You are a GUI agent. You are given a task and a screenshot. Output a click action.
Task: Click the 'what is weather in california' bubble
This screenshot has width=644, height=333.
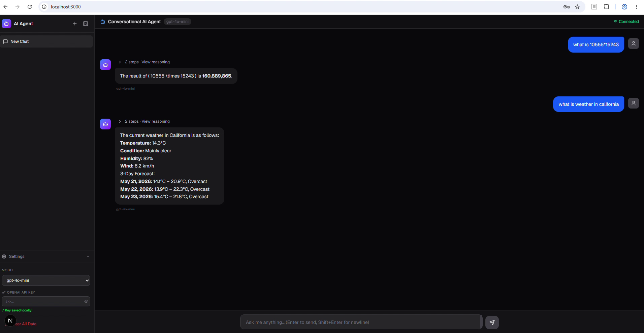[588, 104]
